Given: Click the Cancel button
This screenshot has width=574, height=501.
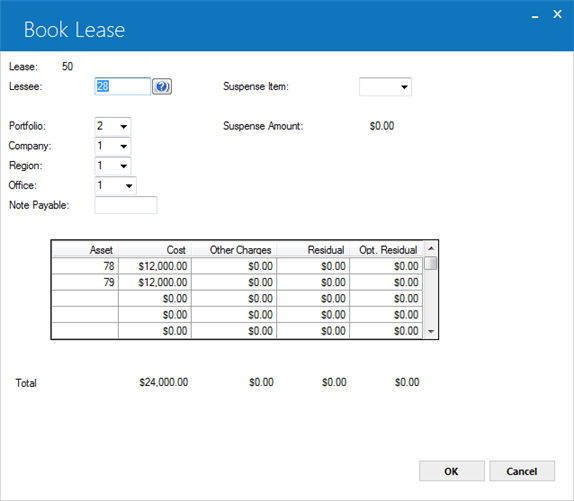Looking at the screenshot, I should point(522,471).
